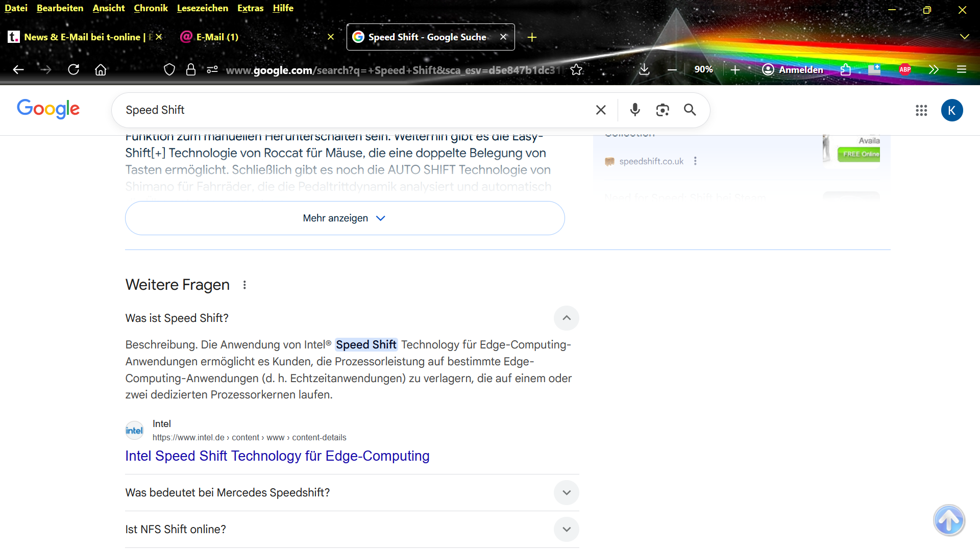Image resolution: width=980 pixels, height=551 pixels.
Task: Open the Google apps grid
Action: tap(921, 110)
